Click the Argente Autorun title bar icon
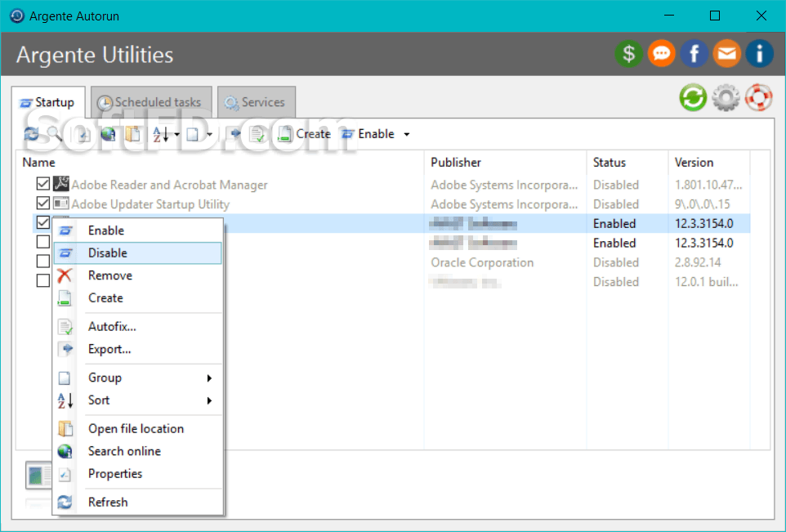 17,16
